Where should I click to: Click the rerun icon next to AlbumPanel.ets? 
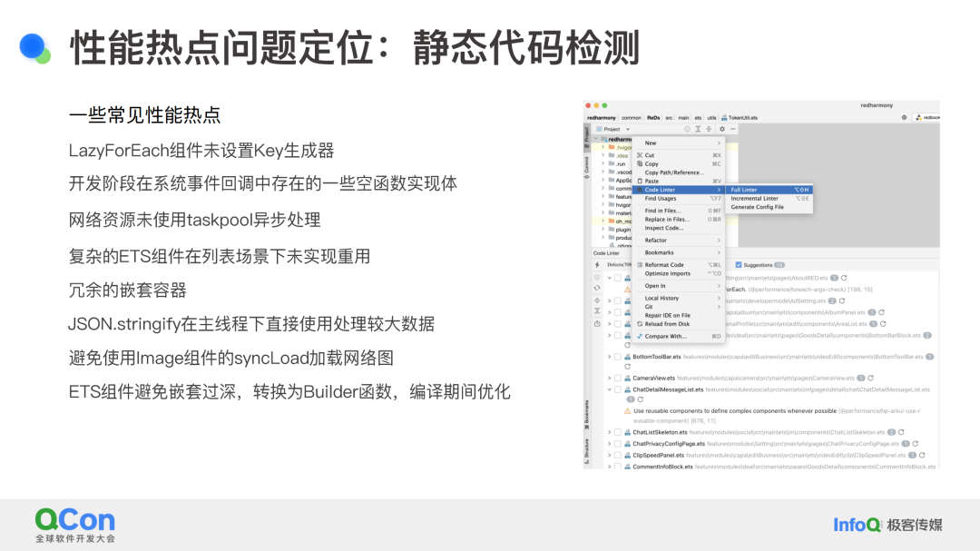tap(881, 312)
